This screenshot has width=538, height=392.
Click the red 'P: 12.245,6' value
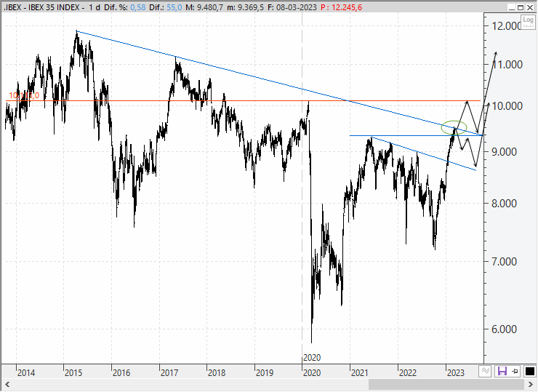click(342, 7)
